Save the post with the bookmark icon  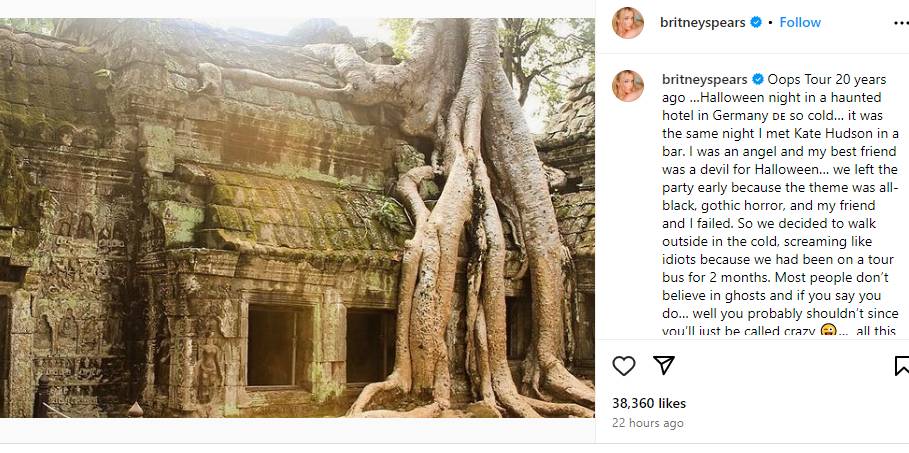coord(902,366)
